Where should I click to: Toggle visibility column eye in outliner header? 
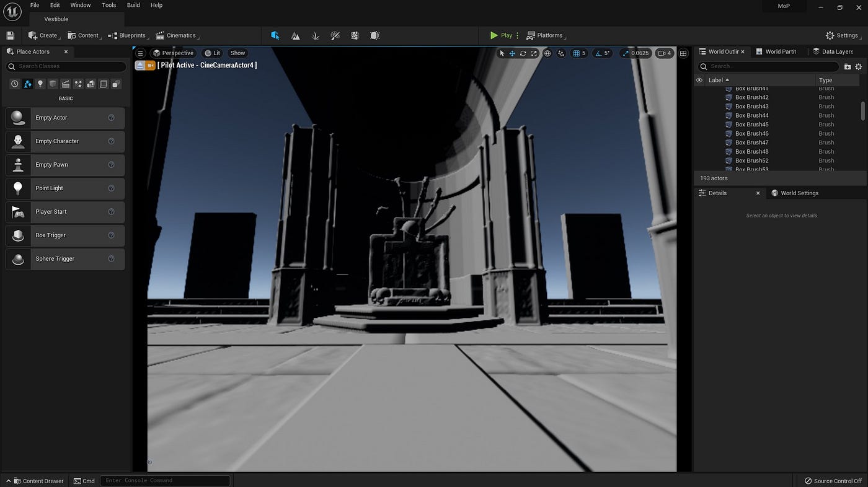(699, 80)
